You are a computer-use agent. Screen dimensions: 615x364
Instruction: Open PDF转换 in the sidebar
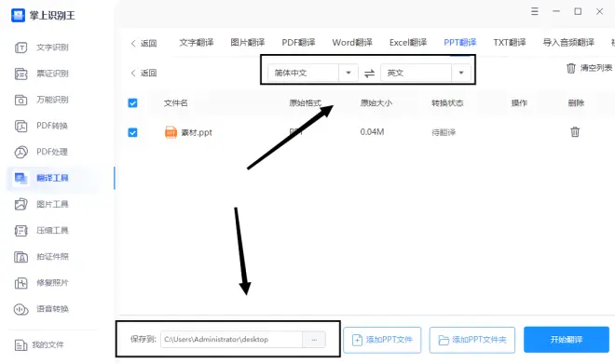tap(41, 126)
